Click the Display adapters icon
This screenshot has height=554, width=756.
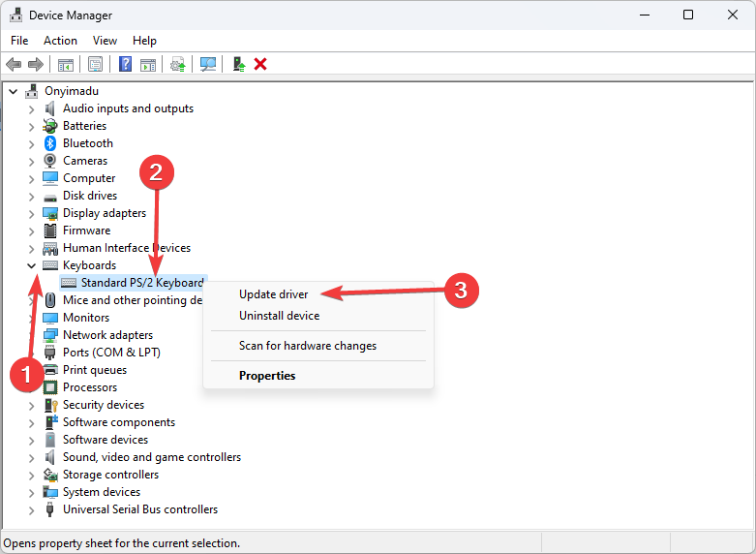click(50, 213)
